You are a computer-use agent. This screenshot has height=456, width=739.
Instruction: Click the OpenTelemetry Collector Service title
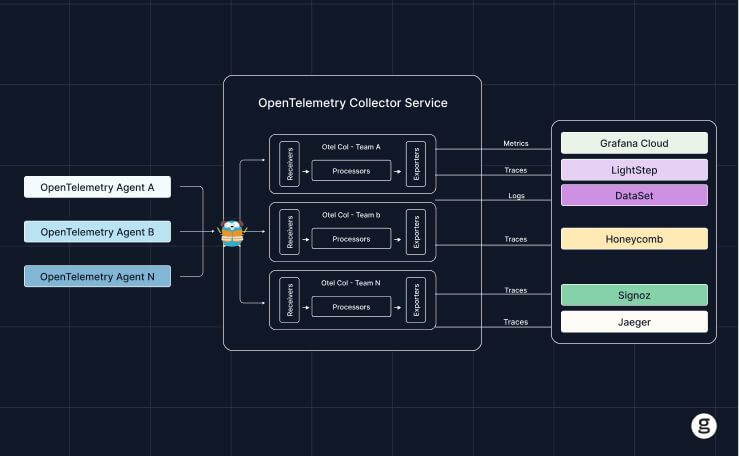pyautogui.click(x=353, y=103)
